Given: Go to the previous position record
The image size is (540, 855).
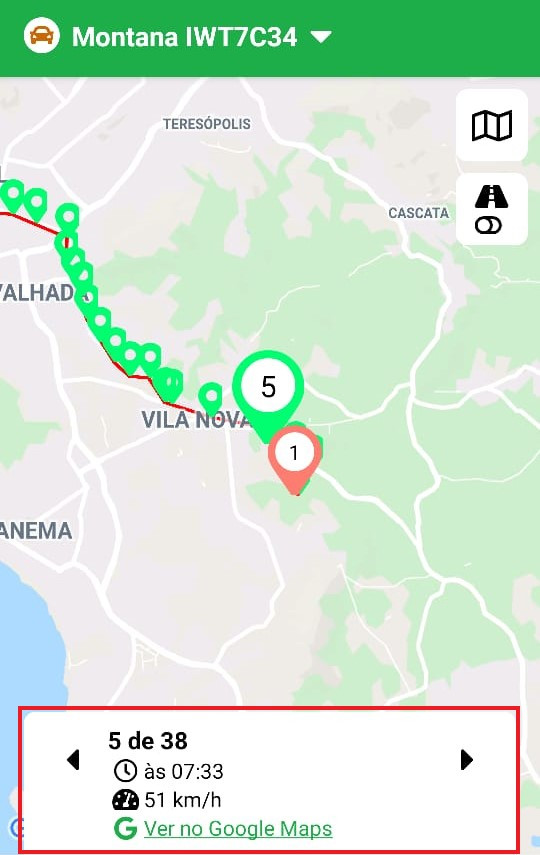Looking at the screenshot, I should pyautogui.click(x=73, y=760).
